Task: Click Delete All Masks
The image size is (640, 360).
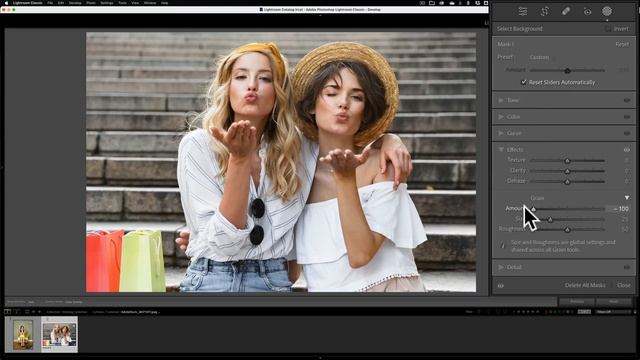Action: click(x=585, y=285)
